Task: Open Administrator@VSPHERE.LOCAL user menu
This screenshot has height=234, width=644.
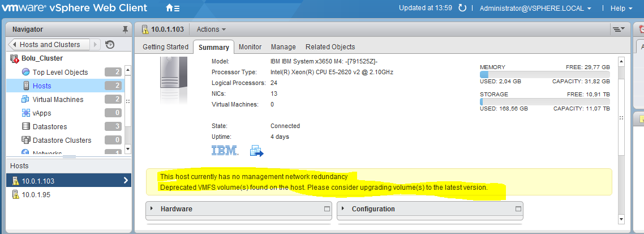Action: click(x=535, y=8)
